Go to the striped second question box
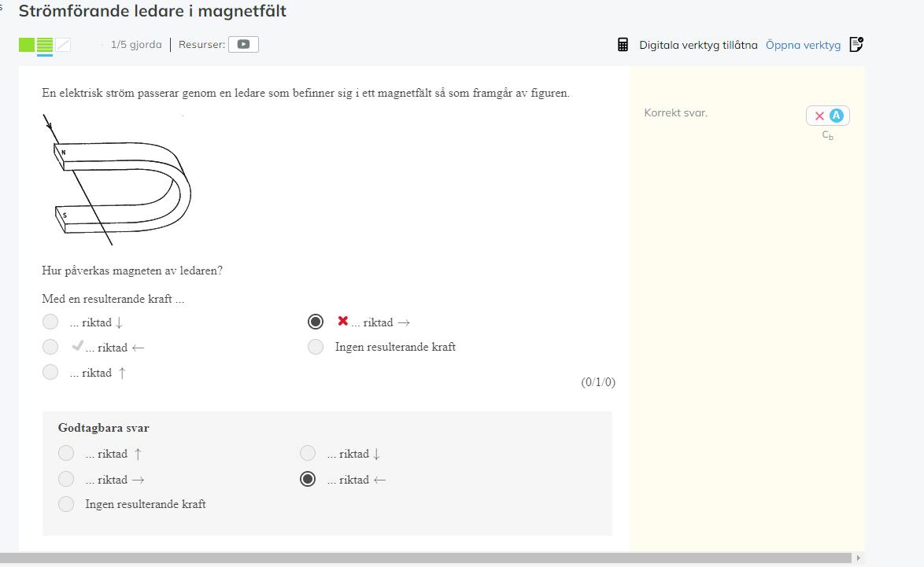Screen dimensions: 924x567 click(45, 45)
